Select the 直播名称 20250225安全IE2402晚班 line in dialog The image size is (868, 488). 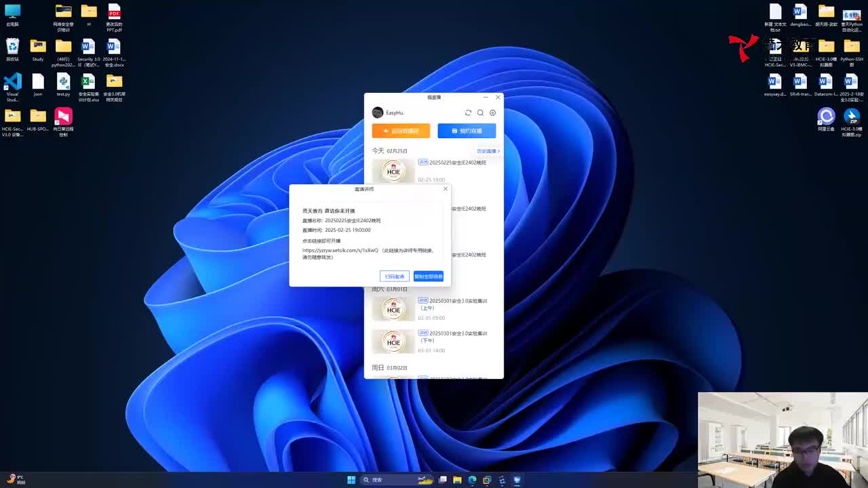[x=341, y=220]
